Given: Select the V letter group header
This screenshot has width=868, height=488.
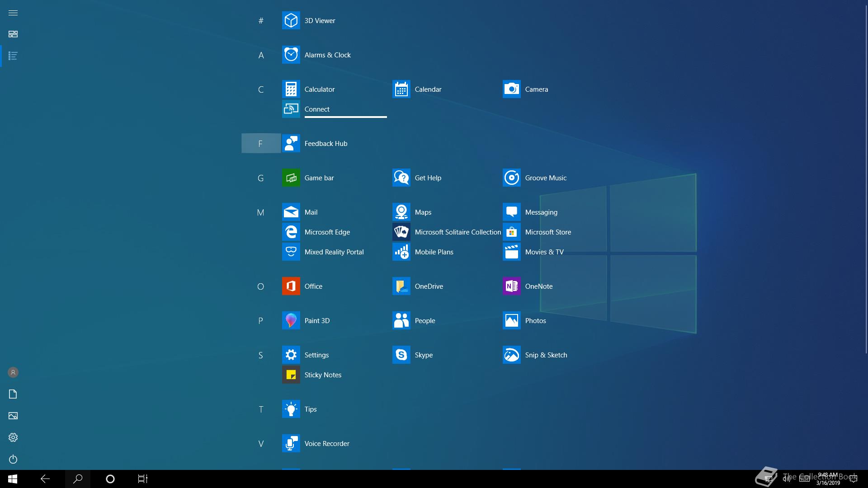Looking at the screenshot, I should [x=261, y=444].
